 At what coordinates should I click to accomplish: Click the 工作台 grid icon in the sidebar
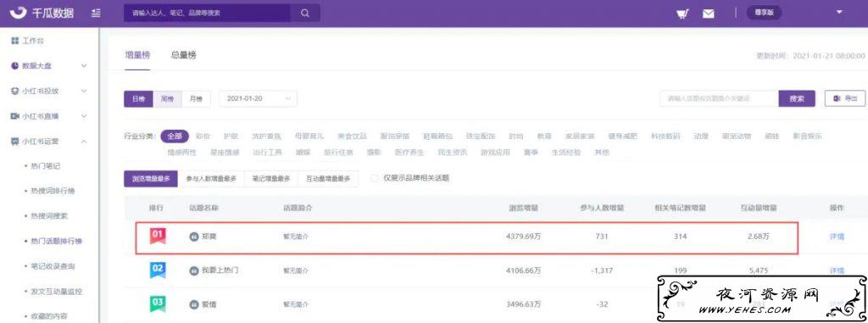click(15, 41)
